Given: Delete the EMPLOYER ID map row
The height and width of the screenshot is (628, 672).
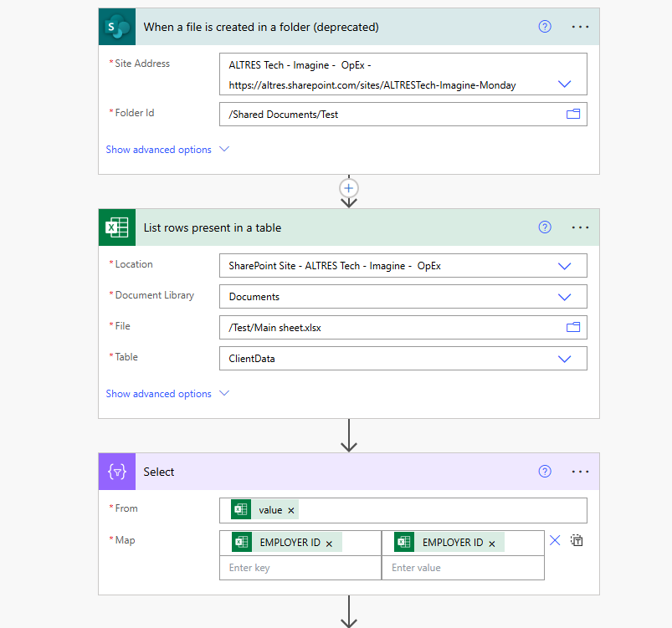Looking at the screenshot, I should click(555, 540).
